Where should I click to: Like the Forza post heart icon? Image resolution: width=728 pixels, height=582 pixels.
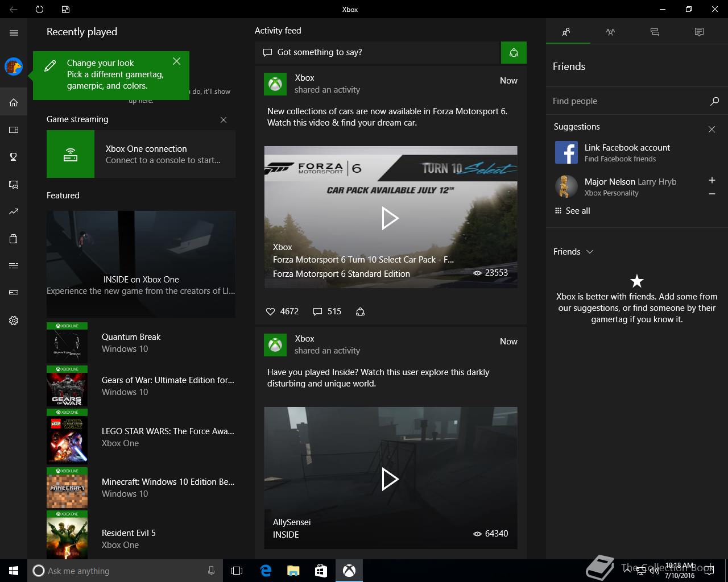tap(271, 311)
